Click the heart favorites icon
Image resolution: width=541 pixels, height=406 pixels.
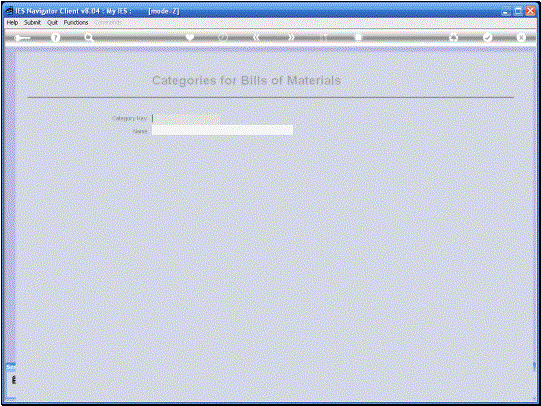pyautogui.click(x=190, y=37)
